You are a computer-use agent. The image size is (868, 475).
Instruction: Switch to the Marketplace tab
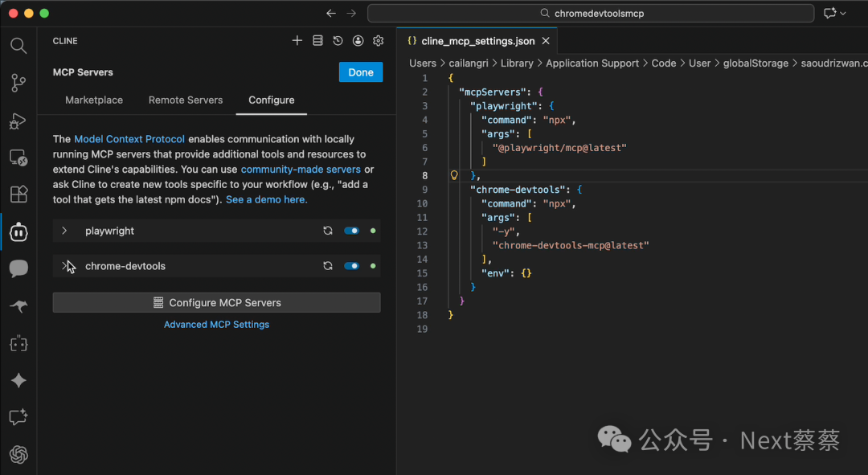click(x=94, y=100)
